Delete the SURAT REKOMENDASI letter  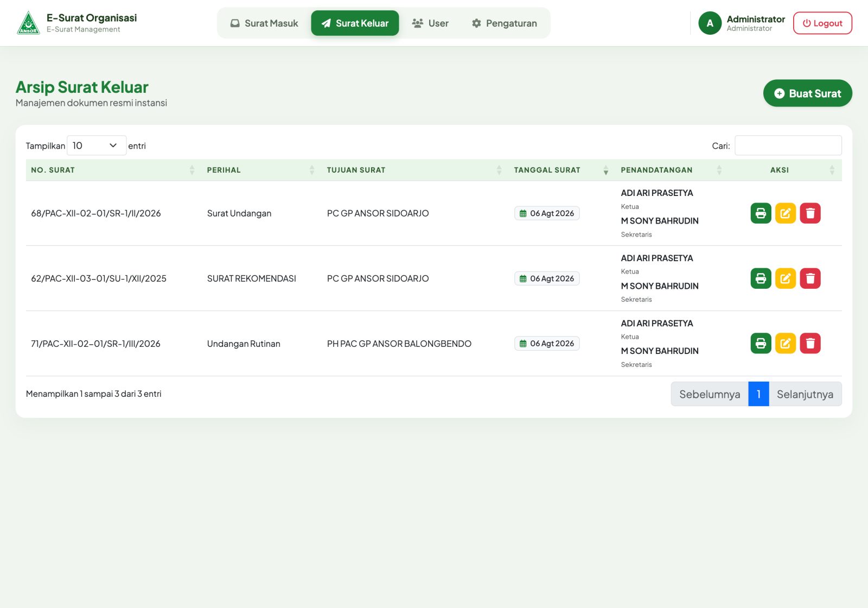(810, 278)
